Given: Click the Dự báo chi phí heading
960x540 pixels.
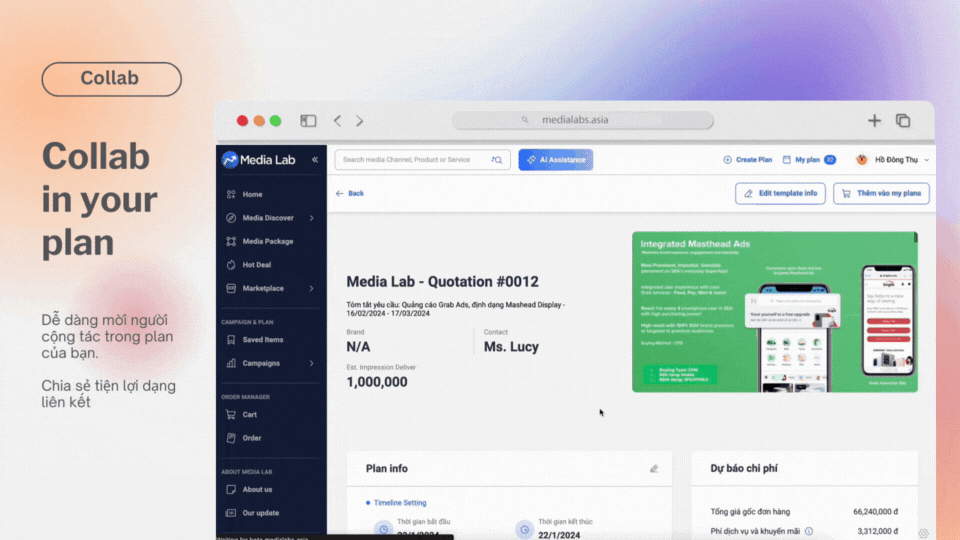Looking at the screenshot, I should click(x=744, y=468).
